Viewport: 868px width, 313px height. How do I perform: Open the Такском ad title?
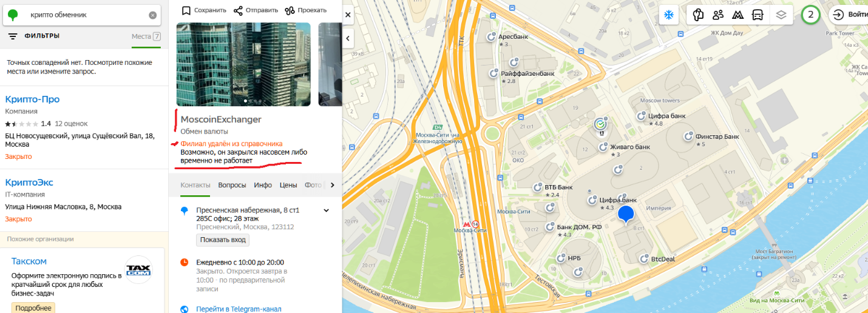[29, 261]
